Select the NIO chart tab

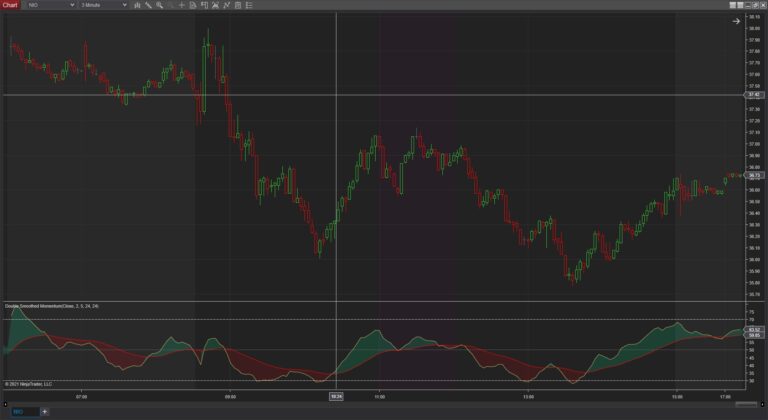click(x=24, y=412)
